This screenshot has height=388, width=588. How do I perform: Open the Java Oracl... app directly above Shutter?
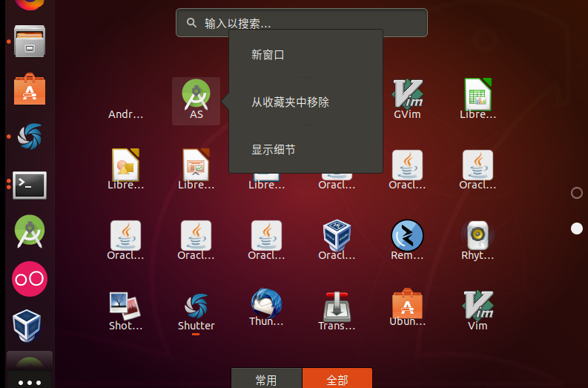pos(196,240)
